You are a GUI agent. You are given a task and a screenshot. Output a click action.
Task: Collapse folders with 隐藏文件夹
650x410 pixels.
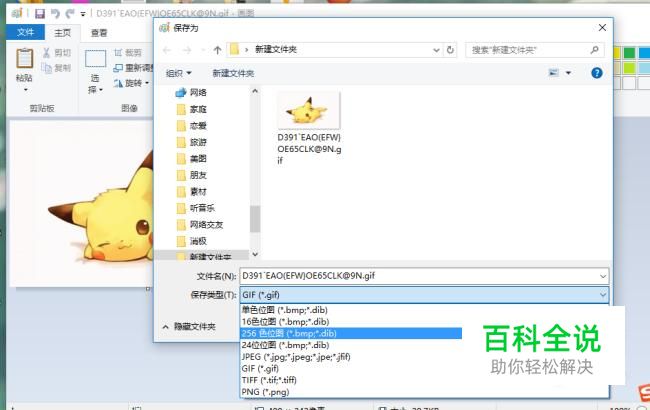(x=189, y=327)
